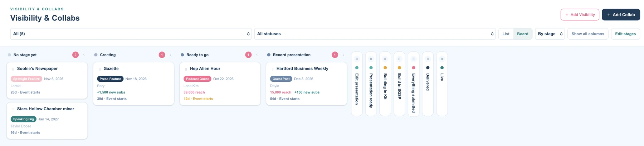Click the Ready to go count badge
Viewport: 644px width, 146px height.
point(248,55)
